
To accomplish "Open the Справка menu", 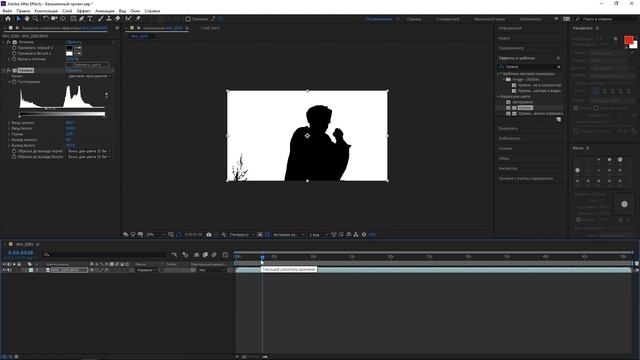I will click(x=152, y=11).
